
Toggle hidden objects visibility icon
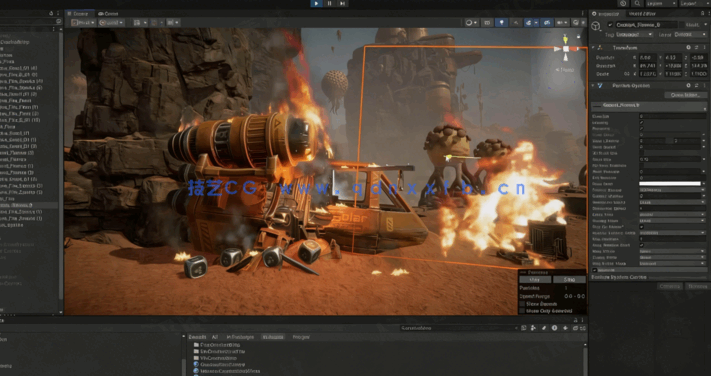pos(547,22)
